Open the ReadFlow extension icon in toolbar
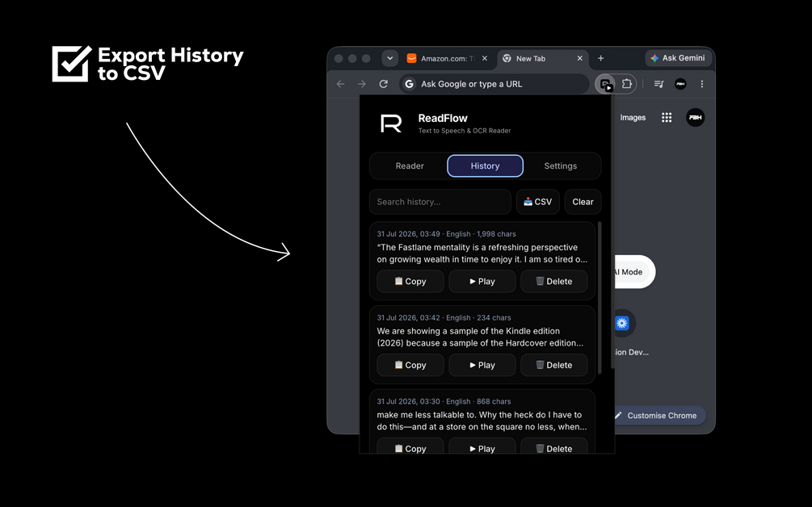Viewport: 812px width, 507px height. 605,84
